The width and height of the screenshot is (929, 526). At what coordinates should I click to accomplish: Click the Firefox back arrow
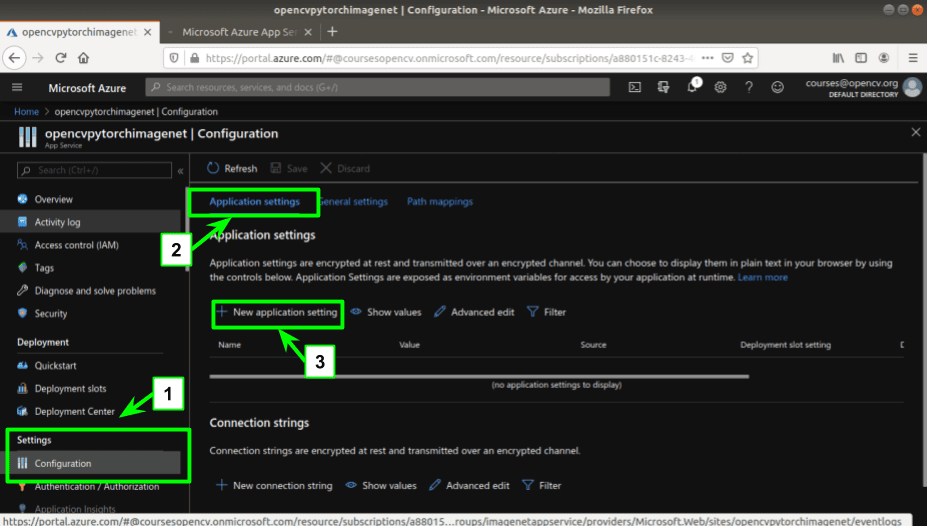[14, 58]
